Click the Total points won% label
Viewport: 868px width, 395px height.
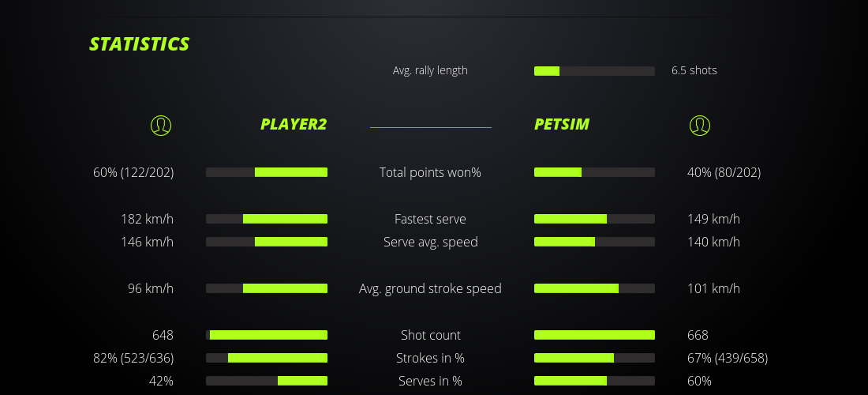point(430,172)
